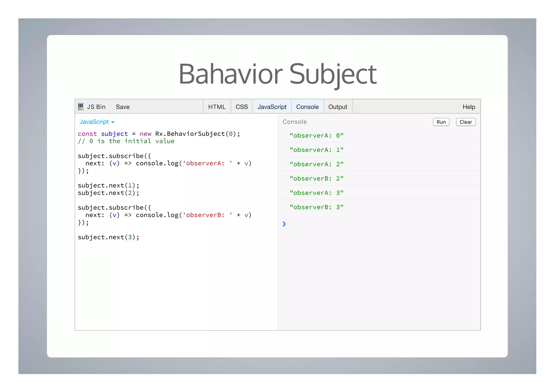Image resolution: width=554 pixels, height=392 pixels.
Task: Click the Save menu item
Action: (x=123, y=107)
